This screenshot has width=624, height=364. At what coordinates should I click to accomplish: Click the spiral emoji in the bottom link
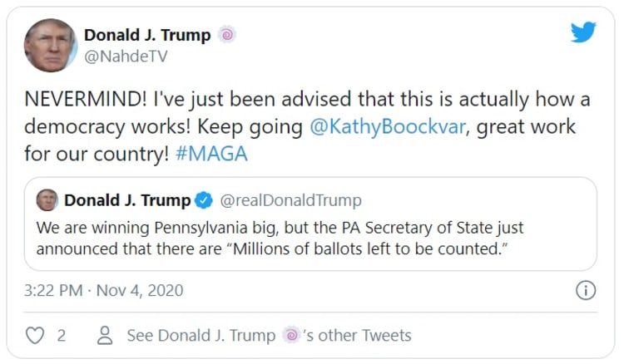coord(291,336)
